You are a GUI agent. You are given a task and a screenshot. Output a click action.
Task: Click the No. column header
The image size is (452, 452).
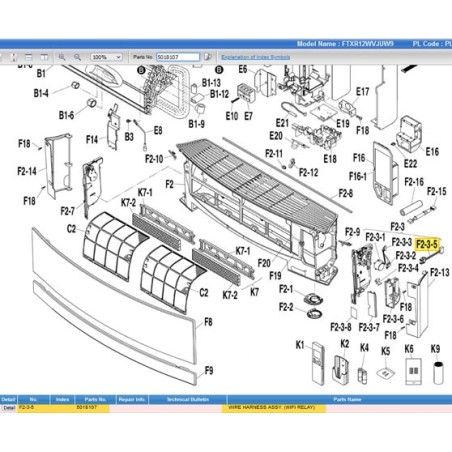tap(33, 399)
